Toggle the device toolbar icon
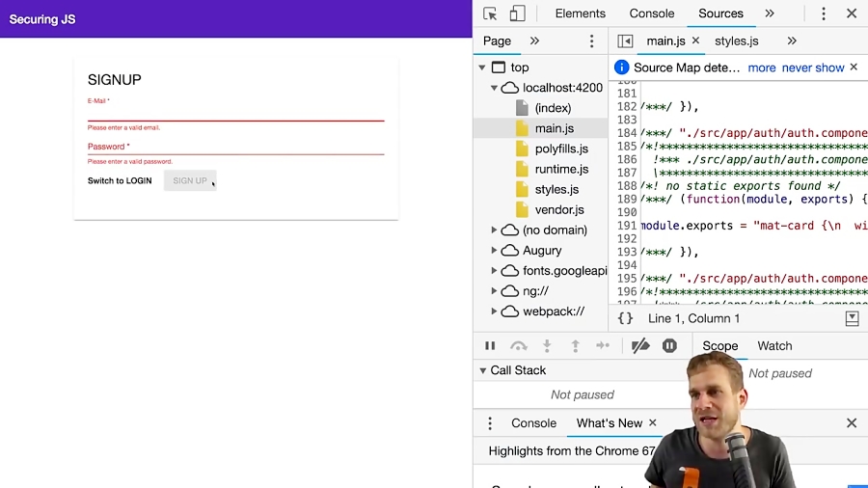The image size is (868, 488). point(517,14)
